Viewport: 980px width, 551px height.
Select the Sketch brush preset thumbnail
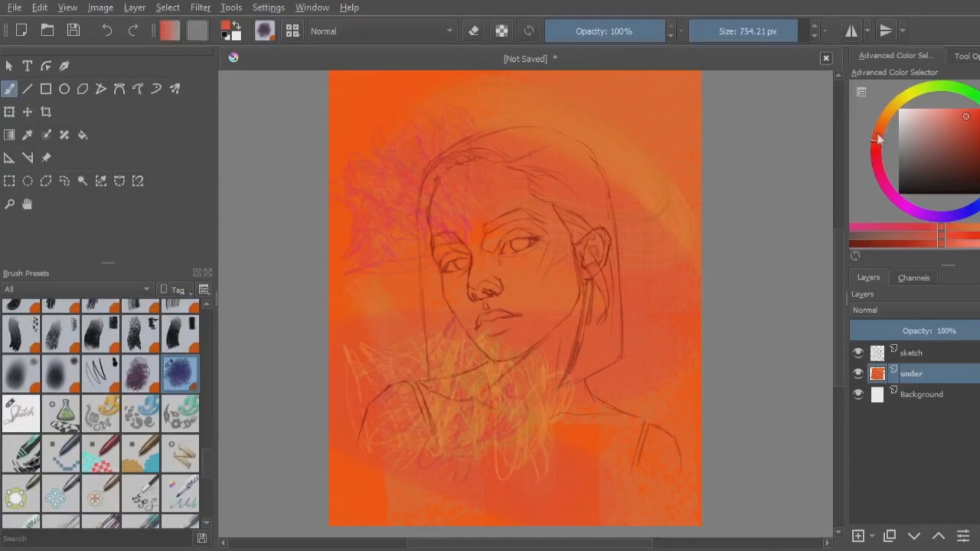(21, 413)
